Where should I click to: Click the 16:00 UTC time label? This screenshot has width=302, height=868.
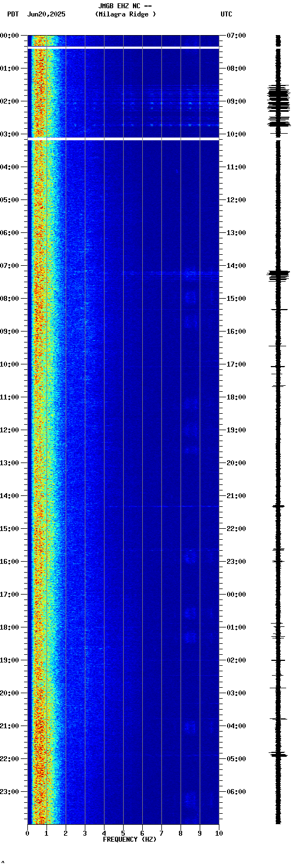(x=236, y=332)
